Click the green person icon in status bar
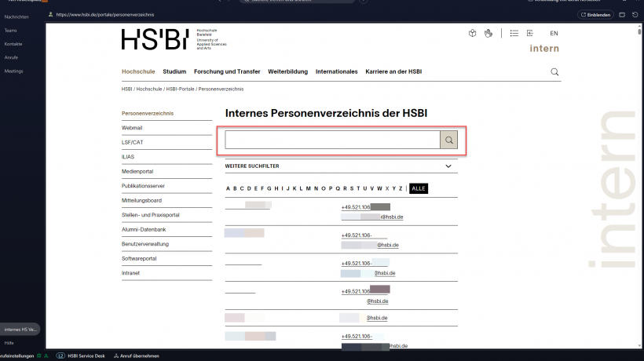 point(46,356)
